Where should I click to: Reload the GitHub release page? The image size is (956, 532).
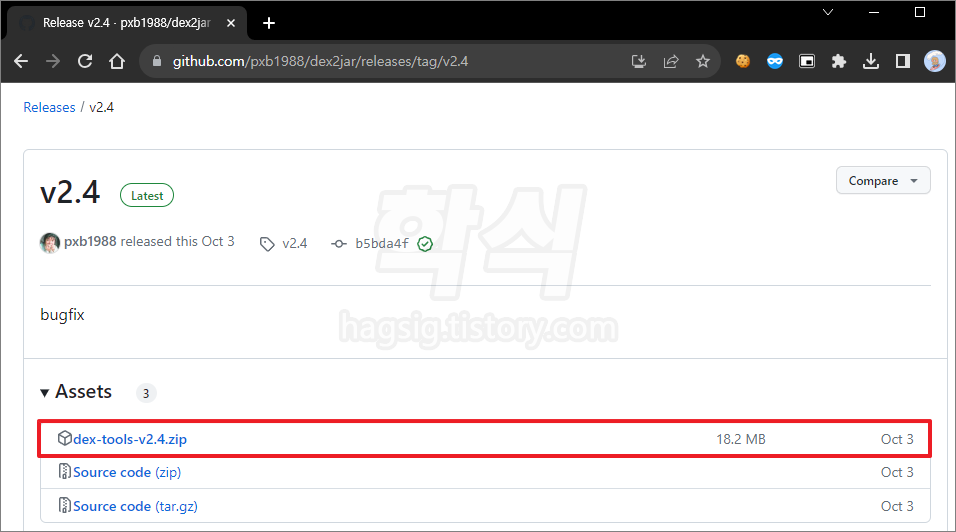[x=85, y=61]
